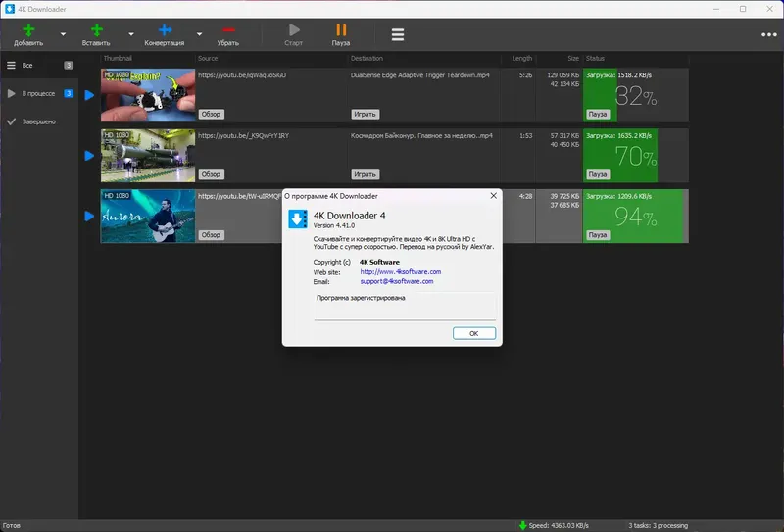Image resolution: width=784 pixels, height=532 pixels.
Task: Click the Speed: 4363.03 KB/s status text
Action: tap(559, 525)
